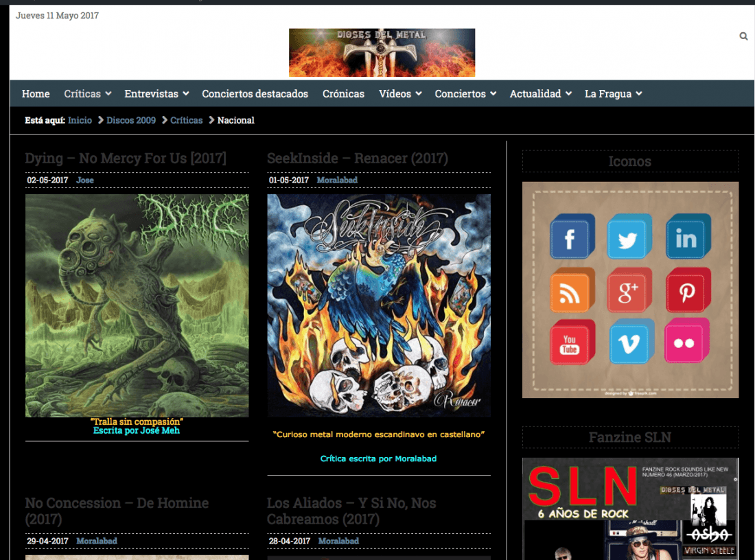
Task: Open article SeekInside – Renacer (2017)
Action: pos(358,159)
